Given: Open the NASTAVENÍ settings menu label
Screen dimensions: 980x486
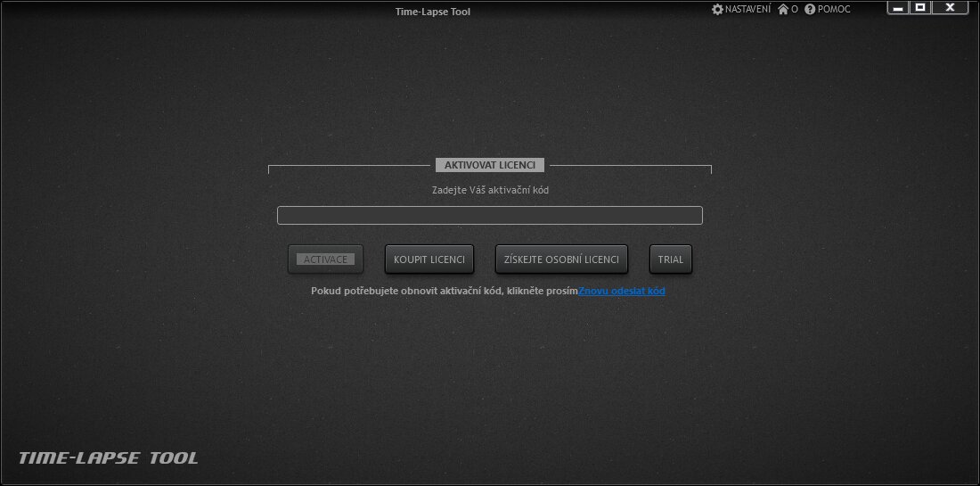Looking at the screenshot, I should coord(747,9).
